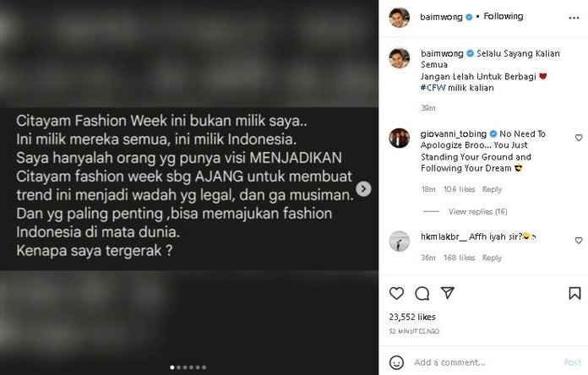This screenshot has height=375, width=588.
Task: Jump to second carousel dot indicator
Action: click(178, 367)
